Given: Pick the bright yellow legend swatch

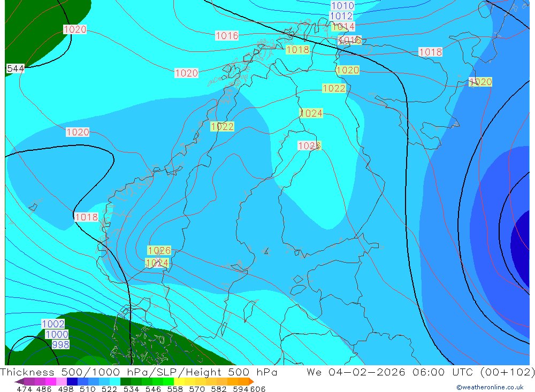Looking at the screenshot, I should point(179,381).
